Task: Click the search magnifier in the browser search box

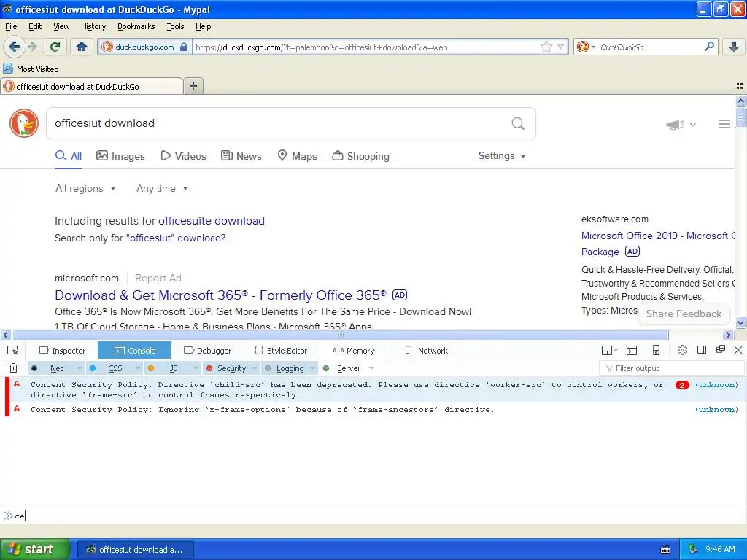Action: click(709, 47)
